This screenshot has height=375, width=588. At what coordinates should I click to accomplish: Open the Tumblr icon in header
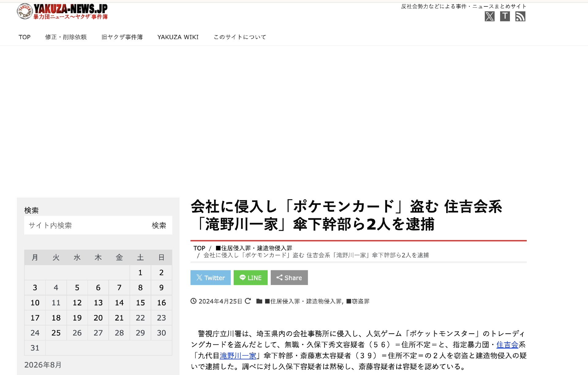505,16
